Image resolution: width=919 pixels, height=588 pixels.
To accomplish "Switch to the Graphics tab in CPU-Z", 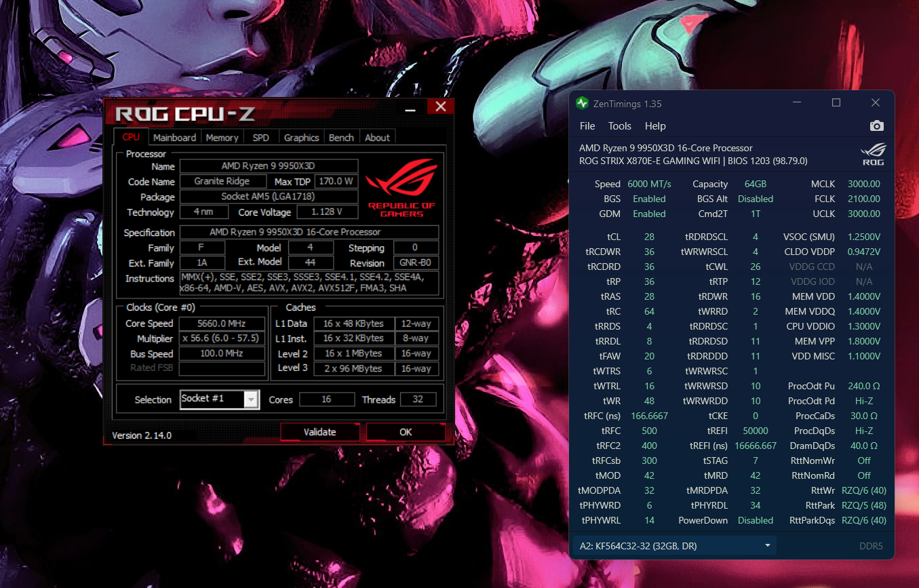I will click(x=301, y=137).
